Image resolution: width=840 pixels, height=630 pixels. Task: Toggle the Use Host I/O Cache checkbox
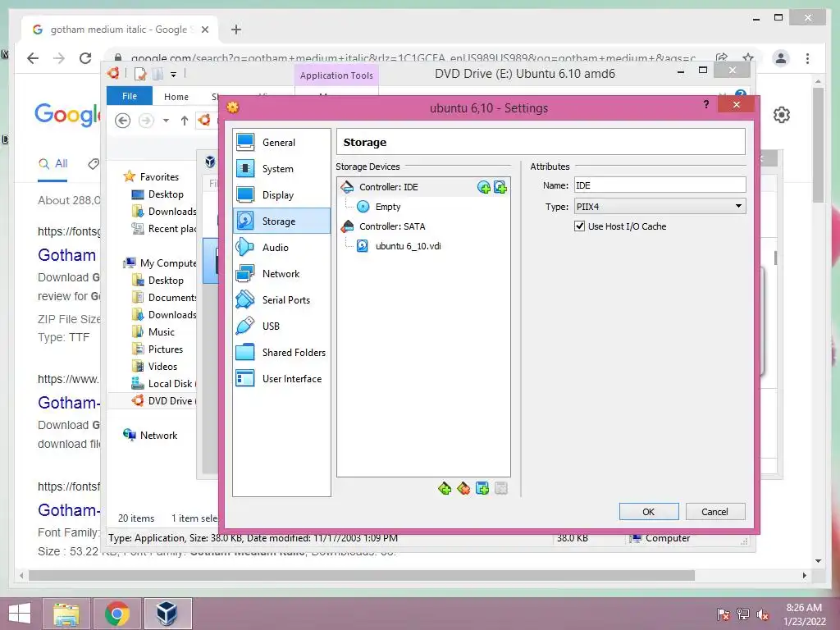pyautogui.click(x=580, y=226)
